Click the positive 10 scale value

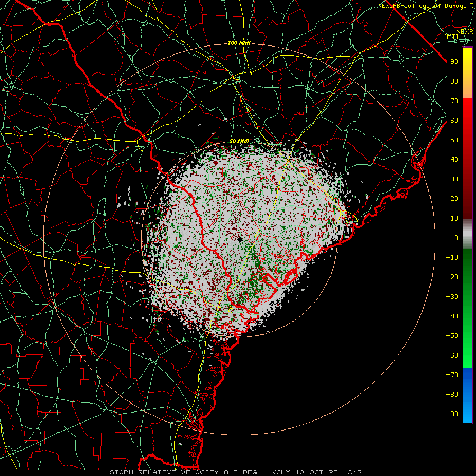[454, 218]
